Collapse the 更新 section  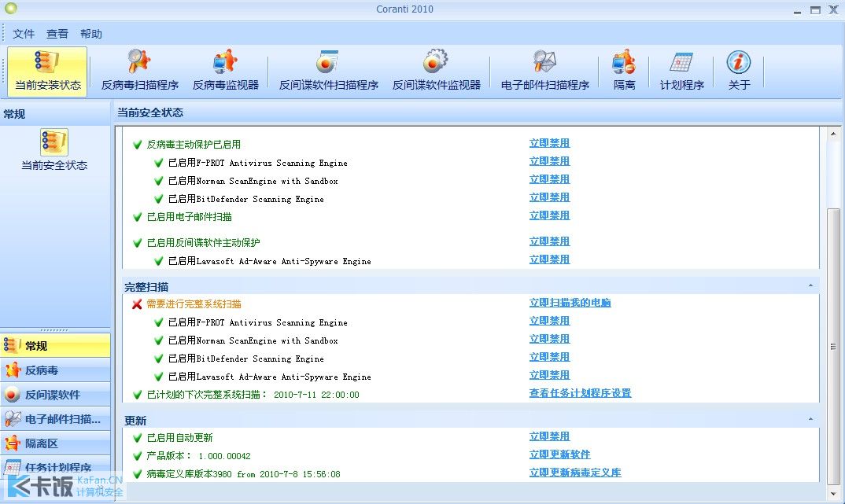pyautogui.click(x=810, y=419)
